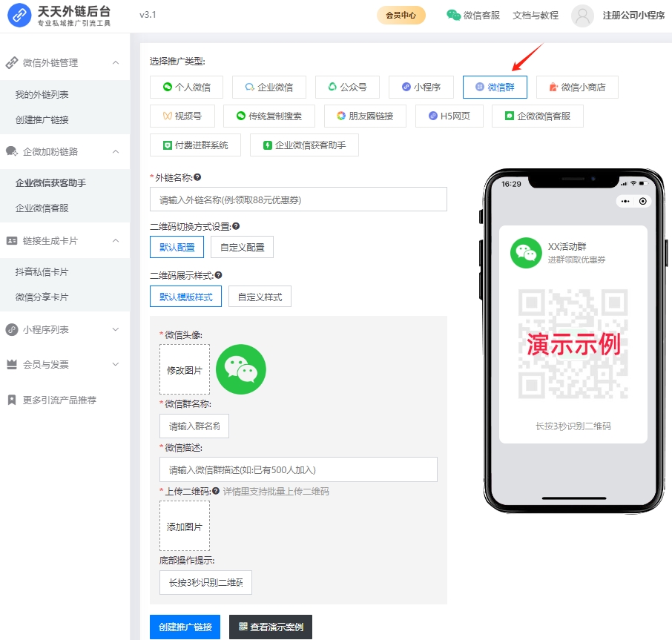Screen dimensions: 672x640
Task: Click the blue 创建推广链接 button
Action: coord(185,627)
